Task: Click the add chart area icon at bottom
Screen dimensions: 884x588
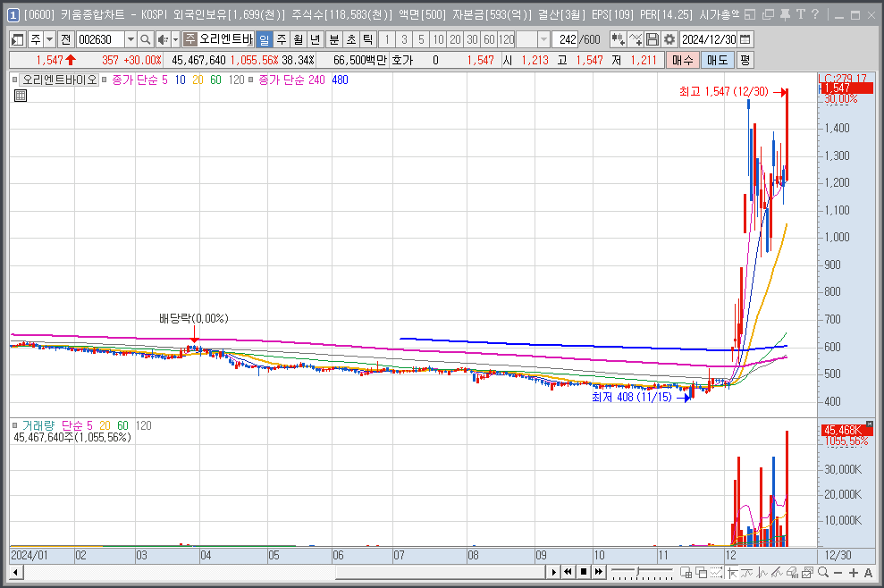Action: pyautogui.click(x=686, y=573)
